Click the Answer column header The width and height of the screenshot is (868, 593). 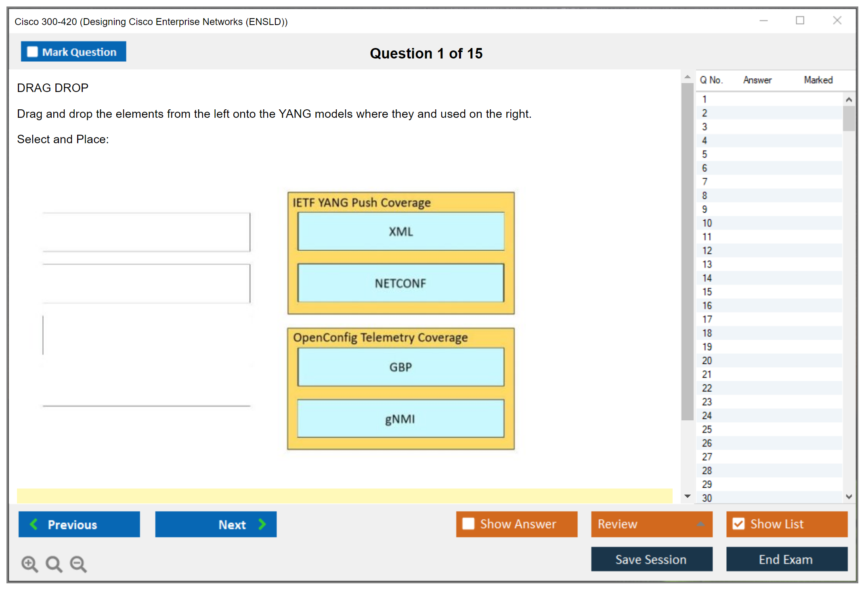pyautogui.click(x=757, y=80)
